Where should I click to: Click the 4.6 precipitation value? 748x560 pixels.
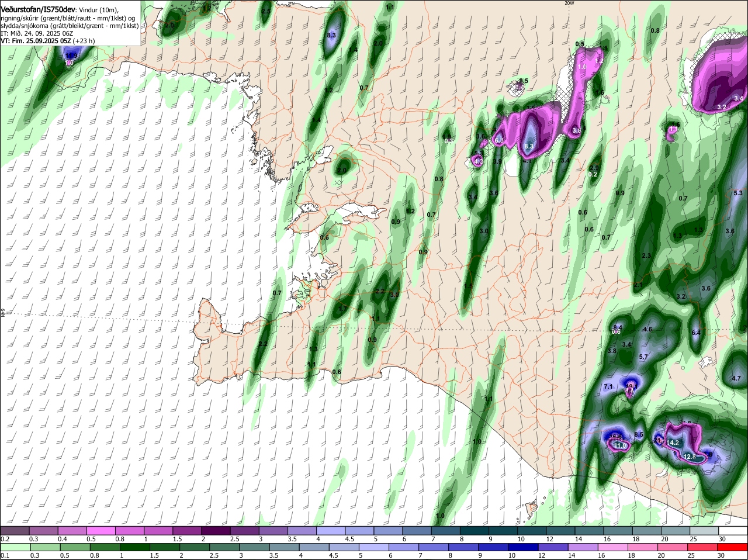click(647, 329)
